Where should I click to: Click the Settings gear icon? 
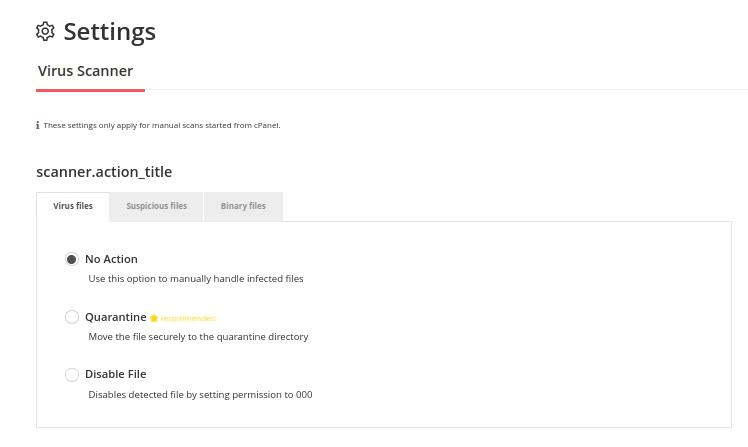(45, 31)
